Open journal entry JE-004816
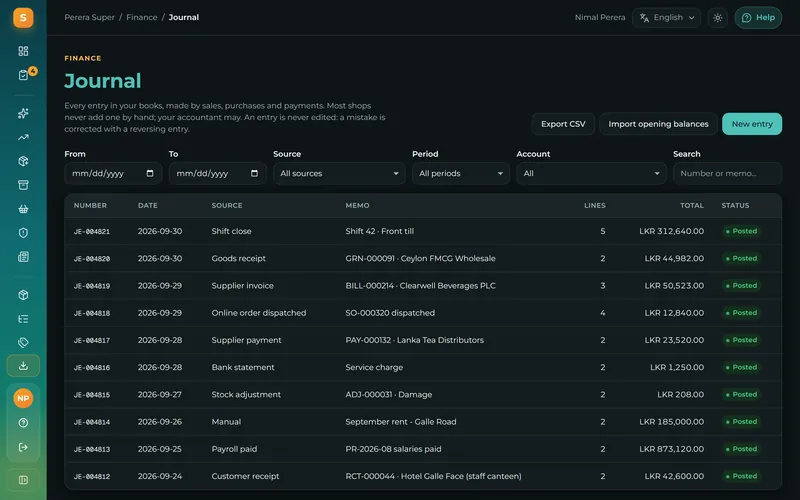Screen dimensions: 800x500 click(92, 367)
